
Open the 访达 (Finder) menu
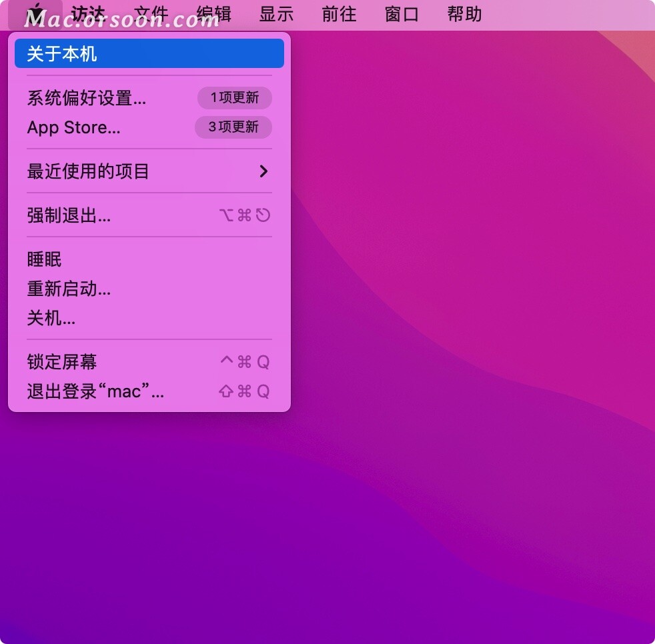click(x=88, y=14)
